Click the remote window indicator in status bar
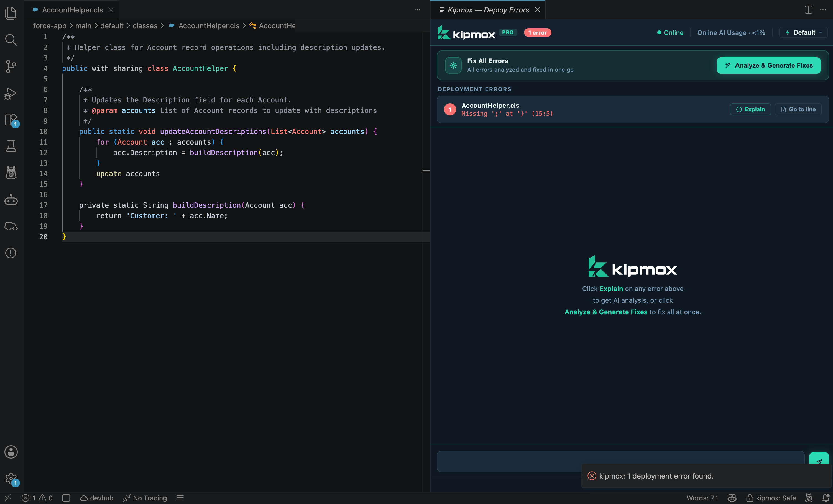 [x=8, y=498]
